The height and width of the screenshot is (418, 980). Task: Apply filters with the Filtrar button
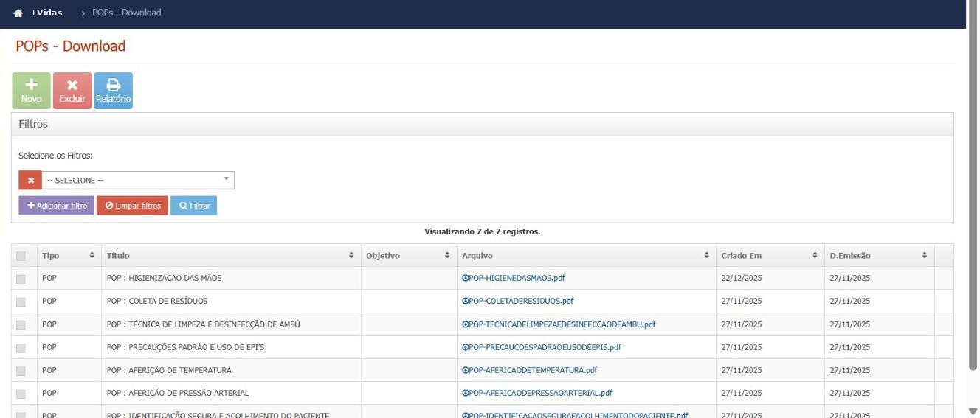point(193,206)
